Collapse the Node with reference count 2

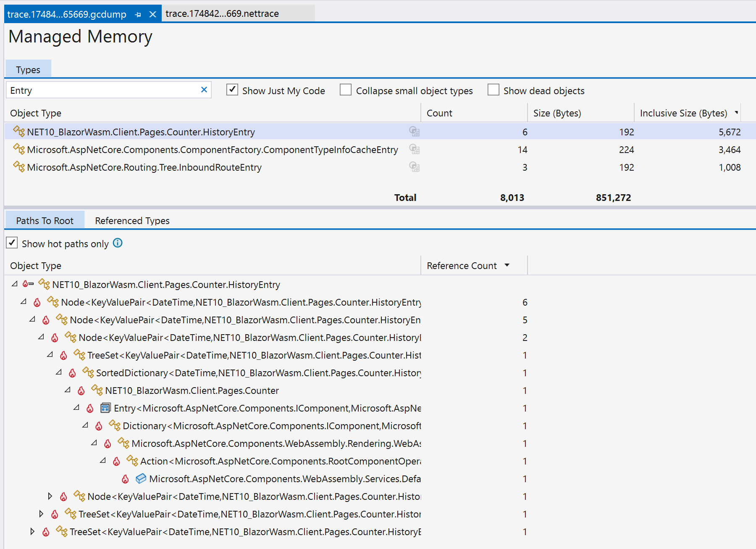click(x=41, y=337)
